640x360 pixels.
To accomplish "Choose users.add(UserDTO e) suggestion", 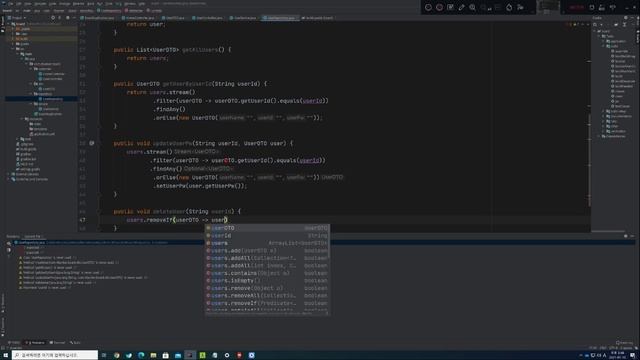I will tap(267, 250).
